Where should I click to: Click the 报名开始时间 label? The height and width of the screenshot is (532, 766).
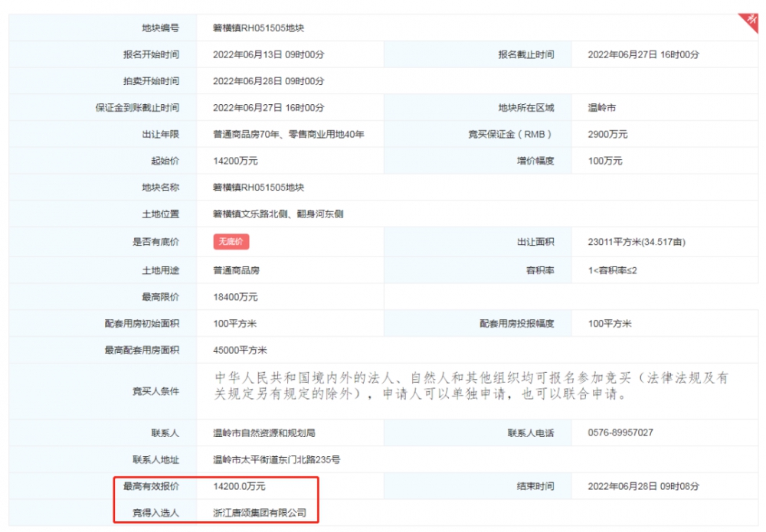click(151, 54)
